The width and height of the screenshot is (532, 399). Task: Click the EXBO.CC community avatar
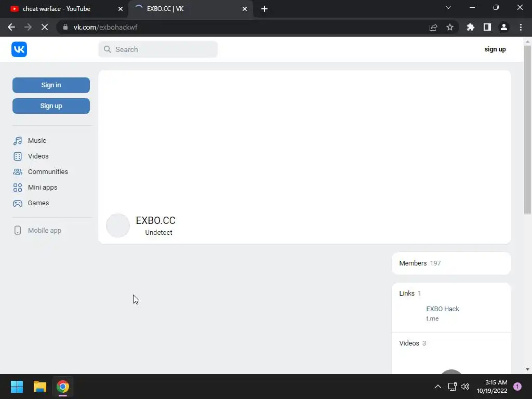click(x=118, y=225)
